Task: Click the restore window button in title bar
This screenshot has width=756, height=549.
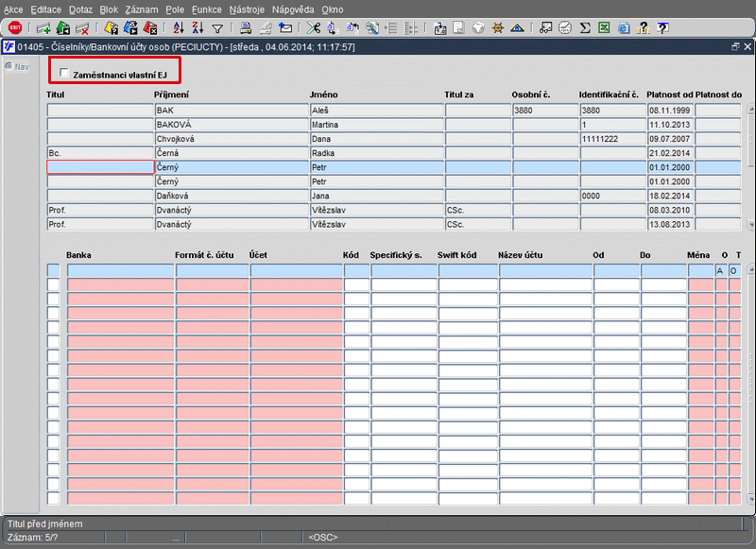Action: [735, 46]
